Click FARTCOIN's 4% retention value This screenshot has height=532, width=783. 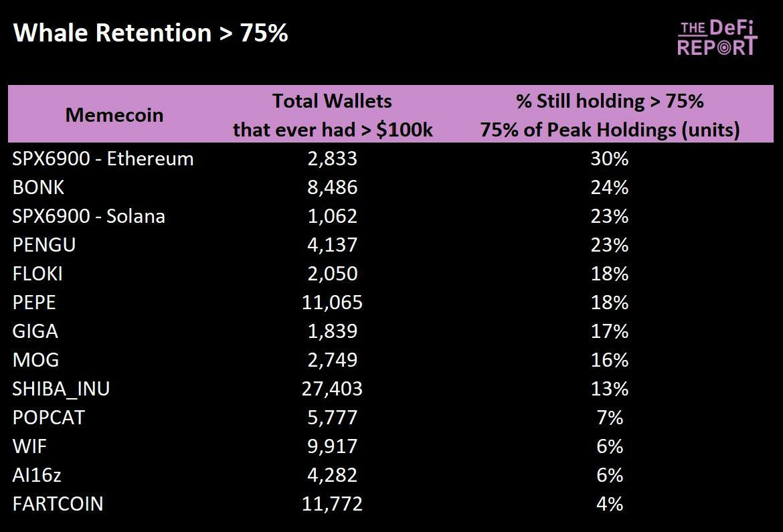pos(610,504)
